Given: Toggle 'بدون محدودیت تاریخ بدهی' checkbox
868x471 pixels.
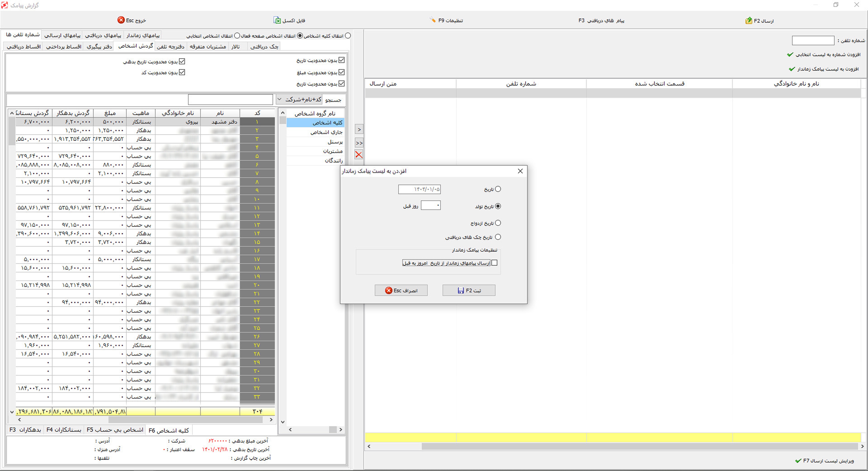Looking at the screenshot, I should coord(182,61).
